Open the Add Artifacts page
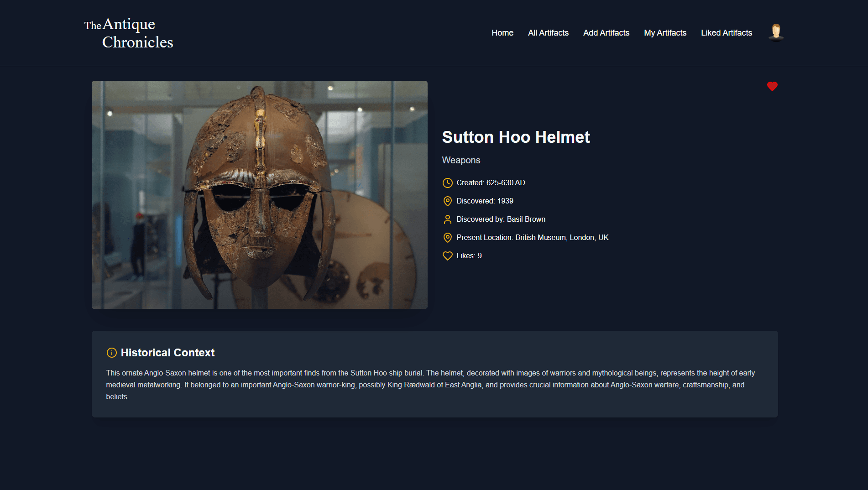This screenshot has height=490, width=868. click(606, 32)
